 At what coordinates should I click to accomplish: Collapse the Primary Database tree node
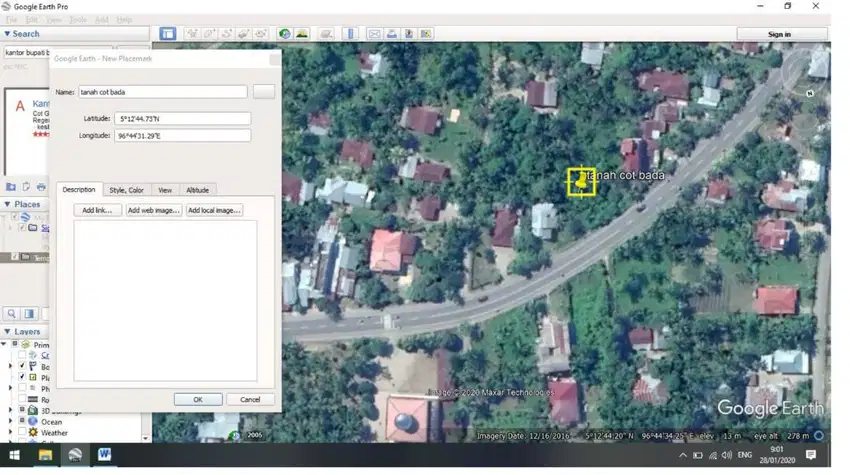[x=4, y=344]
